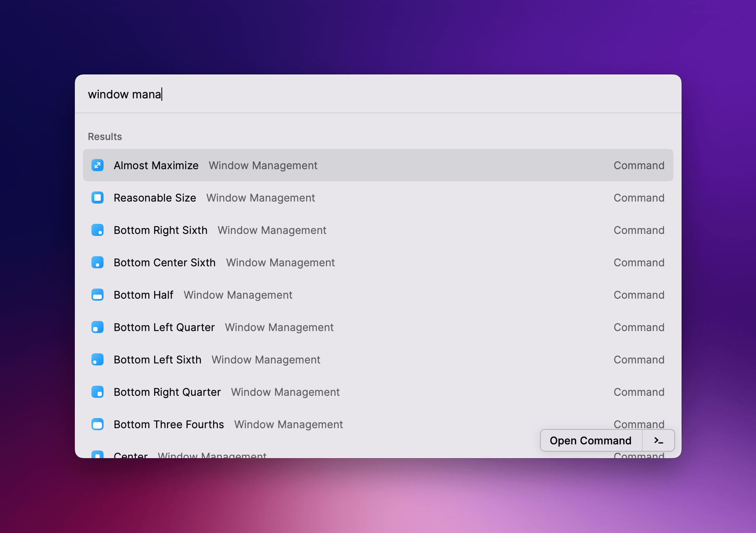The width and height of the screenshot is (756, 533).
Task: Click the Bottom Left Quarter icon
Action: [97, 327]
